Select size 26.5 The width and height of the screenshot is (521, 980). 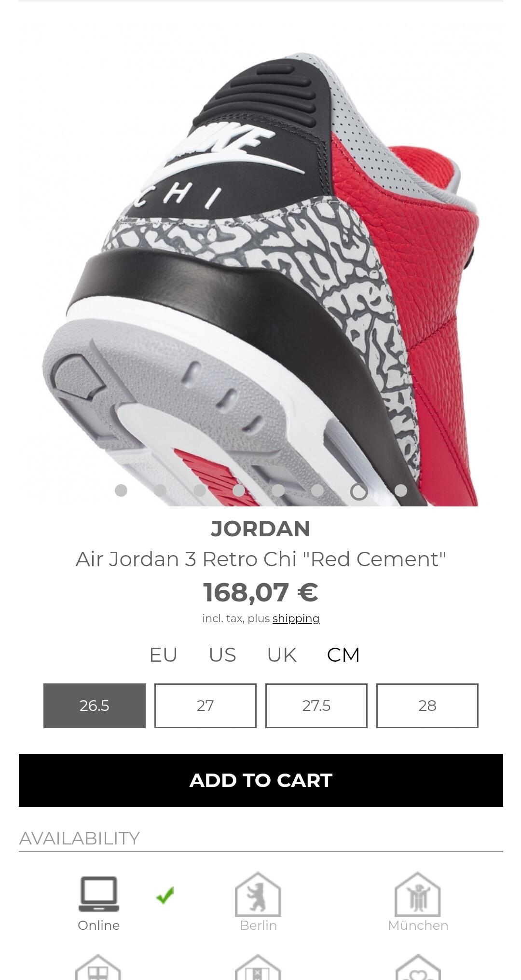tap(95, 706)
